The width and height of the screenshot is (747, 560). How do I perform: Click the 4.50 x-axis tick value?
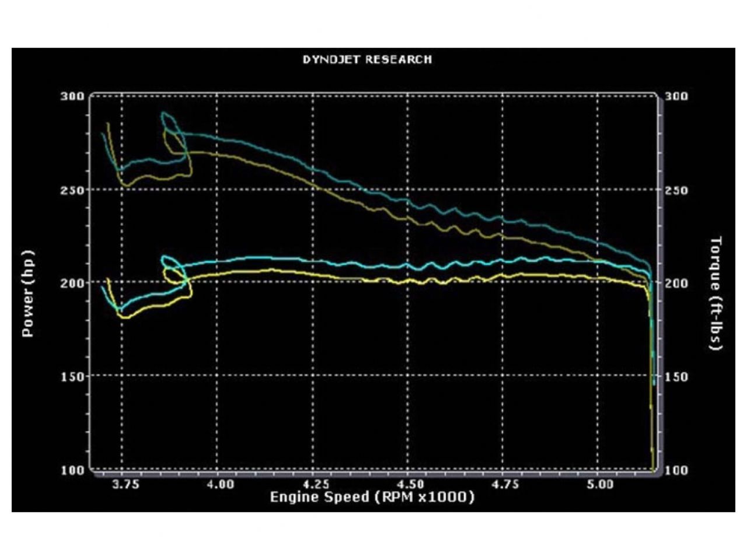pos(411,485)
